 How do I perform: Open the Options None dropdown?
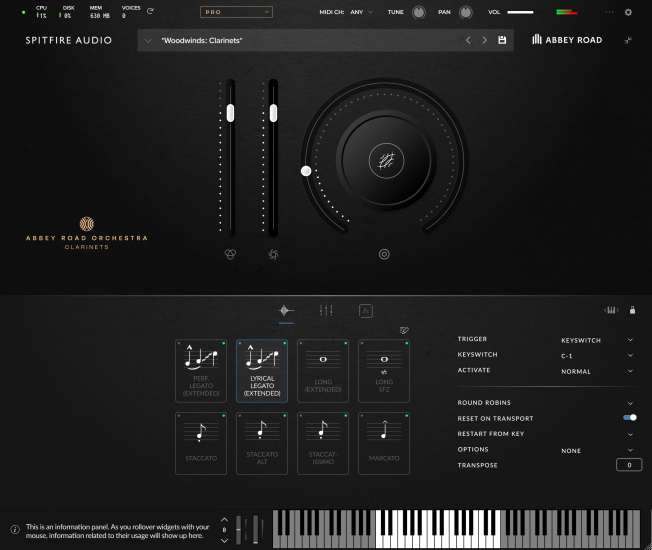tap(597, 450)
